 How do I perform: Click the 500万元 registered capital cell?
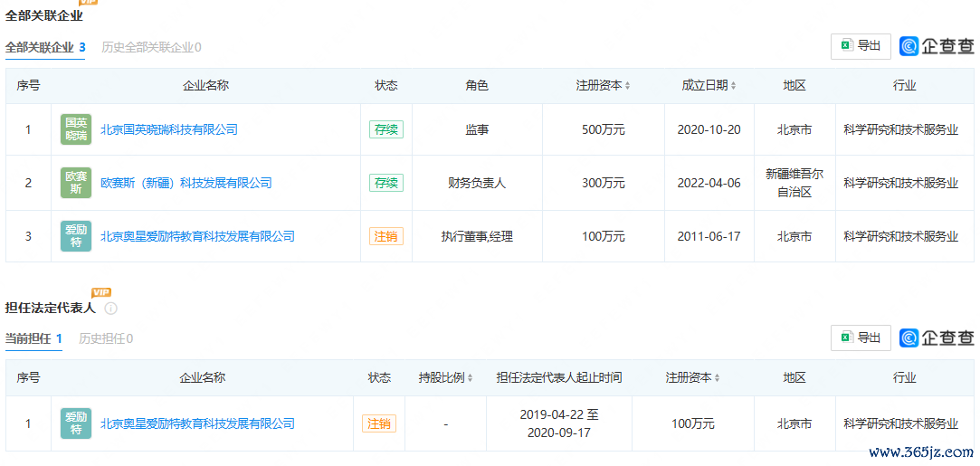[x=604, y=130]
